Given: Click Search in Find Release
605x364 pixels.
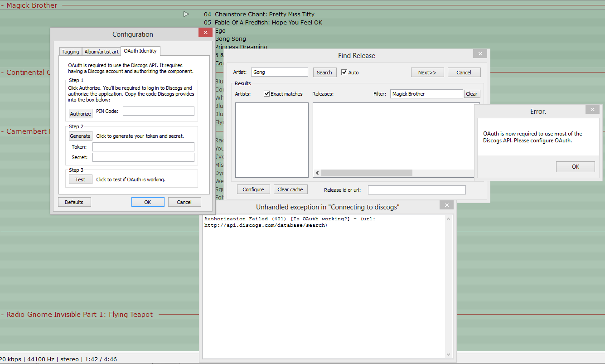Looking at the screenshot, I should pos(324,73).
